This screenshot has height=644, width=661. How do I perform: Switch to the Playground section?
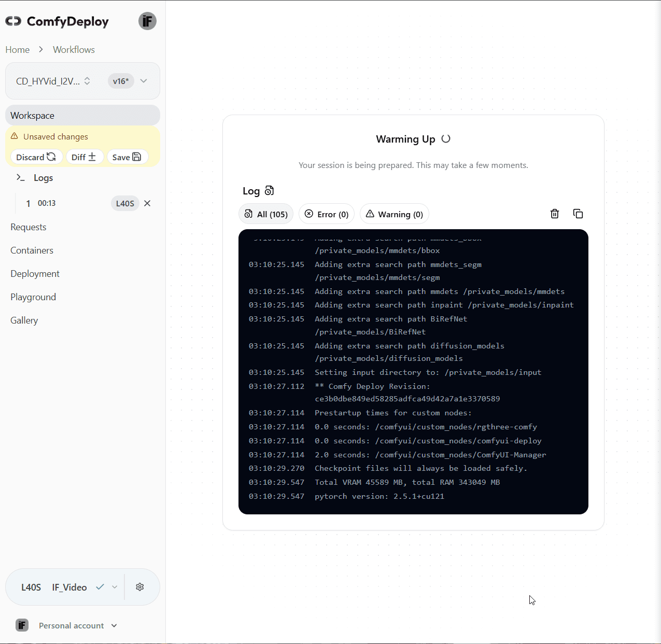(33, 297)
